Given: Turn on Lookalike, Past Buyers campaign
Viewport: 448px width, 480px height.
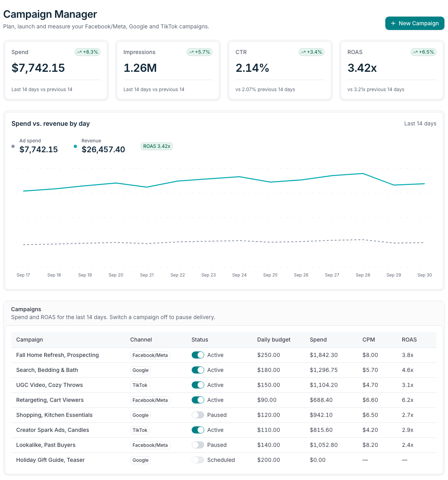Looking at the screenshot, I should 198,445.
